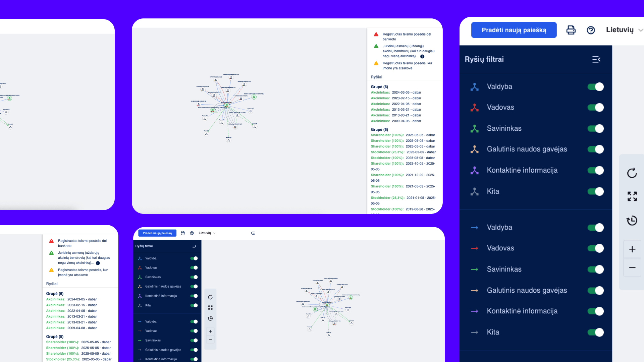This screenshot has width=644, height=362.
Task: Click the large printer icon in the top bar
Action: [x=571, y=30]
